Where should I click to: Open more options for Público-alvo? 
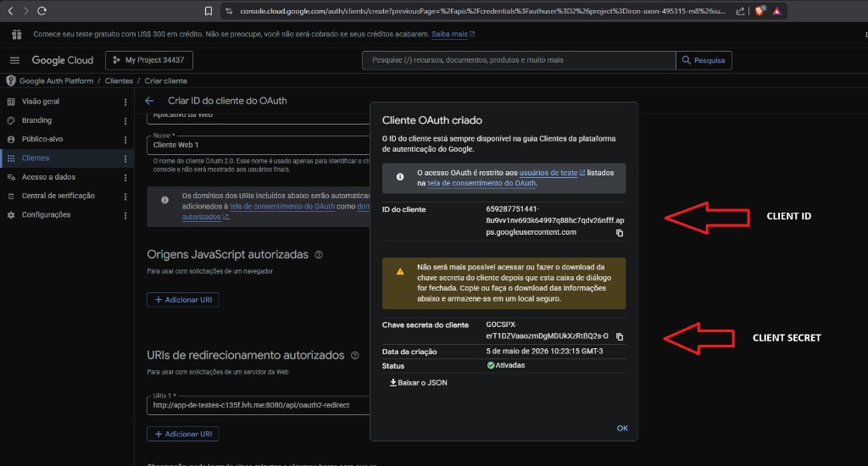pyautogui.click(x=125, y=140)
